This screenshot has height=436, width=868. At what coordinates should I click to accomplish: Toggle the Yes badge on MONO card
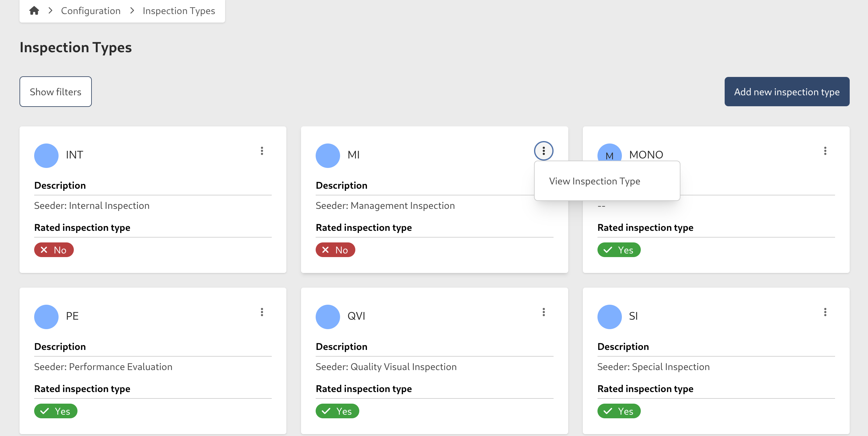[x=619, y=249]
